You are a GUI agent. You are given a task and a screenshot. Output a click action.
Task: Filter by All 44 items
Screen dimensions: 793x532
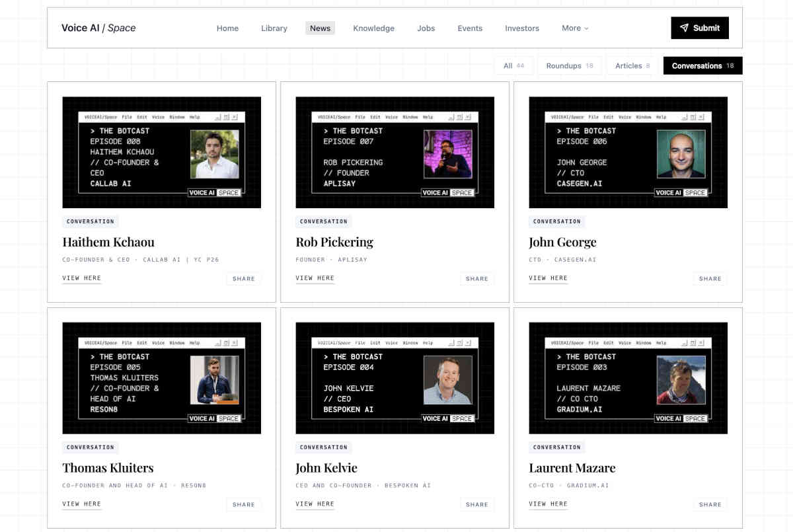click(x=513, y=65)
